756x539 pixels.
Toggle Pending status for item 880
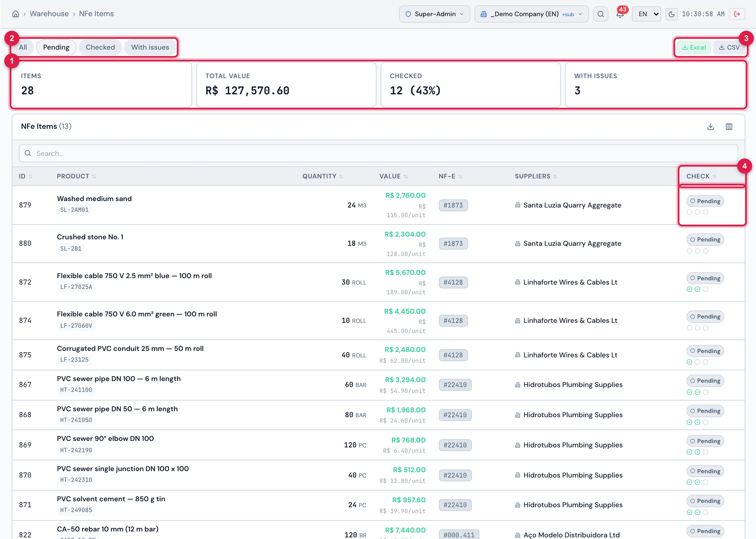[x=705, y=240]
